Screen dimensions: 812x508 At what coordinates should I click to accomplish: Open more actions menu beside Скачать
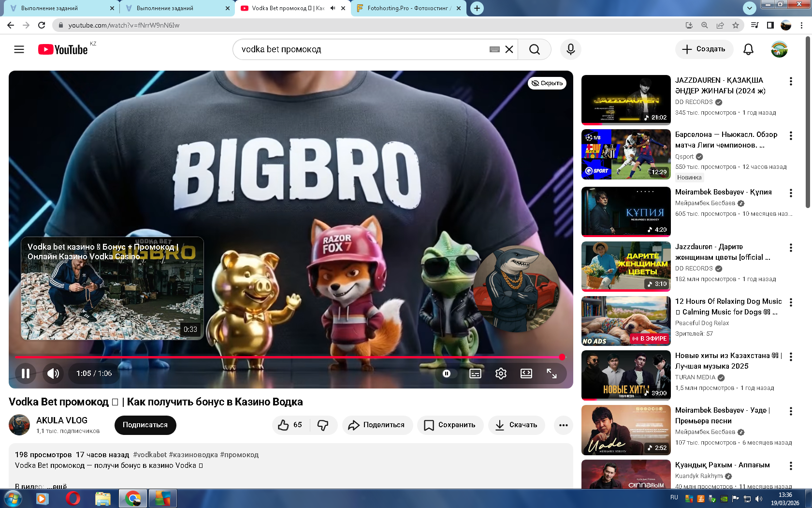pyautogui.click(x=563, y=425)
